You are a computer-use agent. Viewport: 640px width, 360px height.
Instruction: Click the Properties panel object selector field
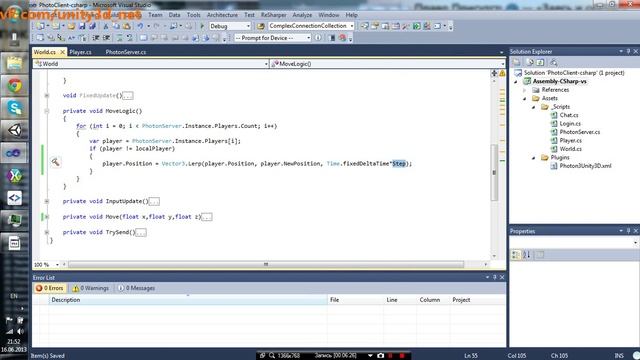[x=573, y=242]
